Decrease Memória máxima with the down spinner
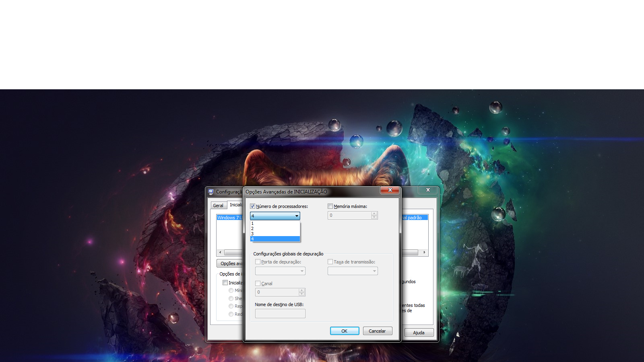This screenshot has width=644, height=362. 374,217
